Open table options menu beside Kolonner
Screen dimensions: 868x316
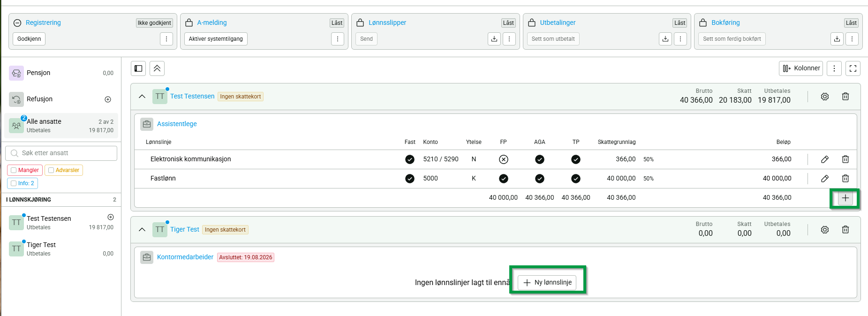tap(834, 68)
